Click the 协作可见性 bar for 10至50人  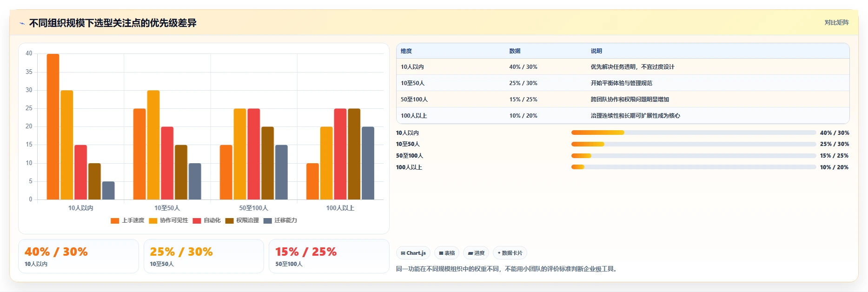(x=153, y=145)
